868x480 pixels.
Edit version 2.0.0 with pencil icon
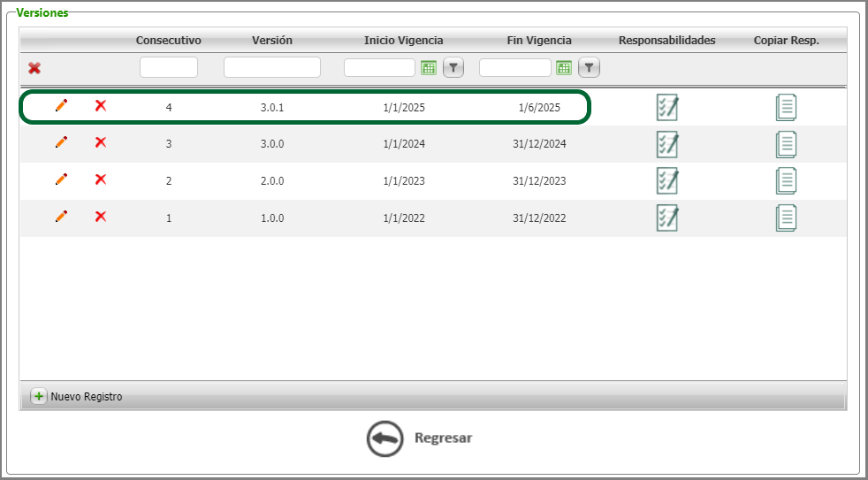pyautogui.click(x=62, y=179)
